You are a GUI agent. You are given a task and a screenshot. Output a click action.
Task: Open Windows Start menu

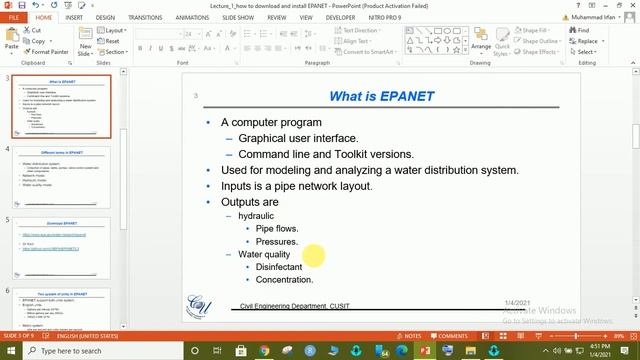11,351
